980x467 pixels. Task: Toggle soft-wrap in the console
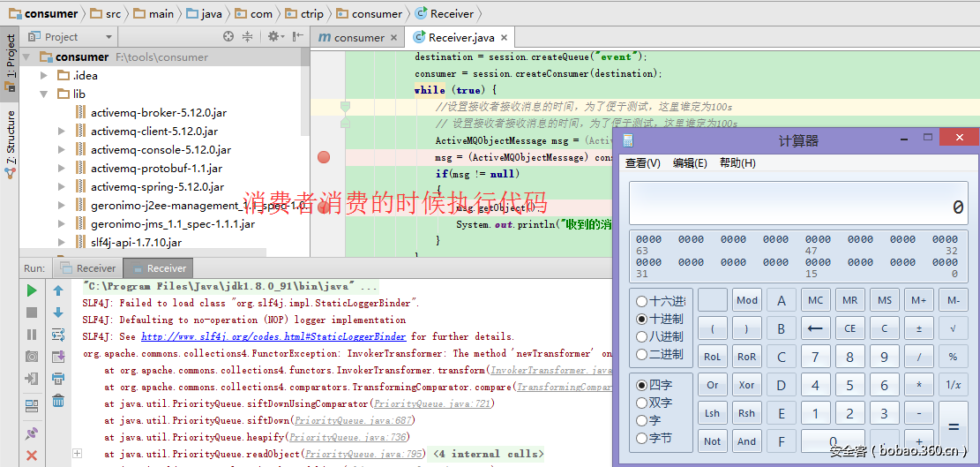click(58, 335)
